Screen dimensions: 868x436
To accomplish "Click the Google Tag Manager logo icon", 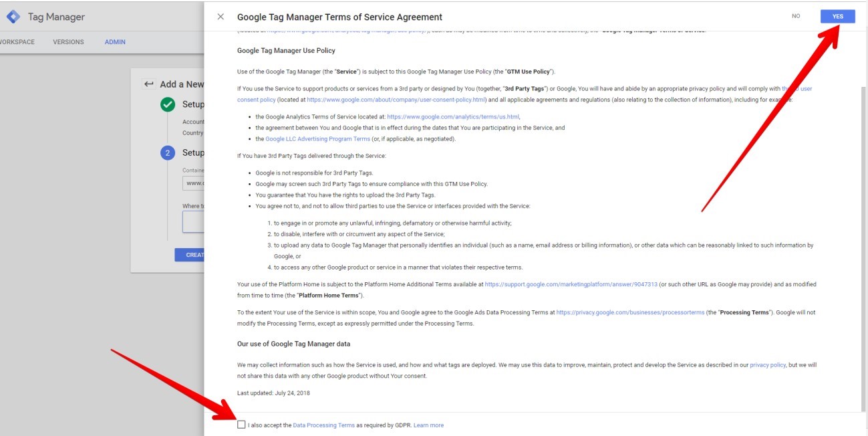I will click(x=13, y=17).
